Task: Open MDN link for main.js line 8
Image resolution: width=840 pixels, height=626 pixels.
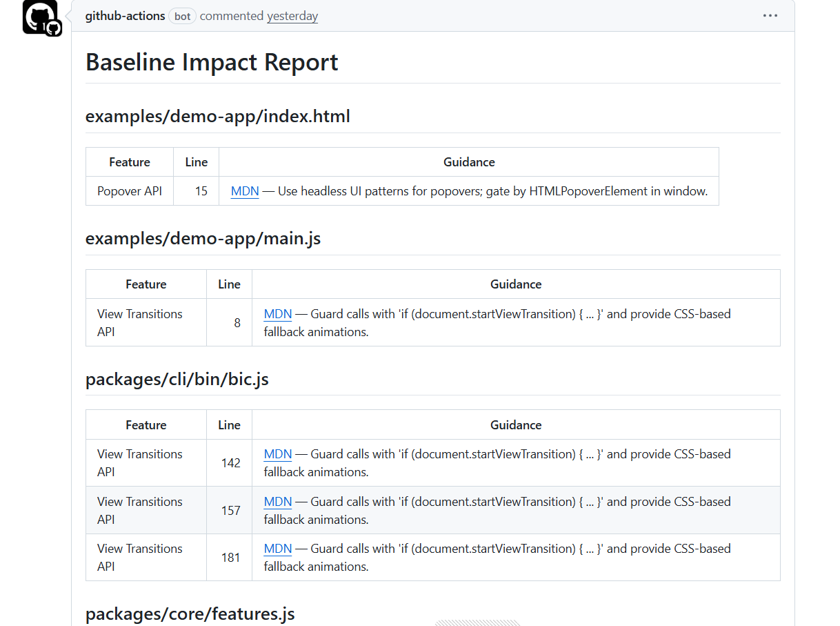Action: (x=278, y=314)
